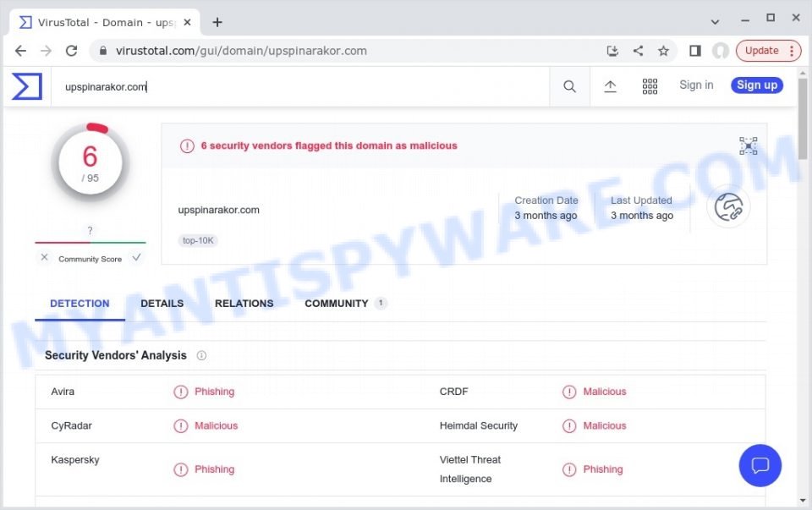Click the Last Updated value 3 months ago
Viewport: 812px width, 510px height.
642,216
